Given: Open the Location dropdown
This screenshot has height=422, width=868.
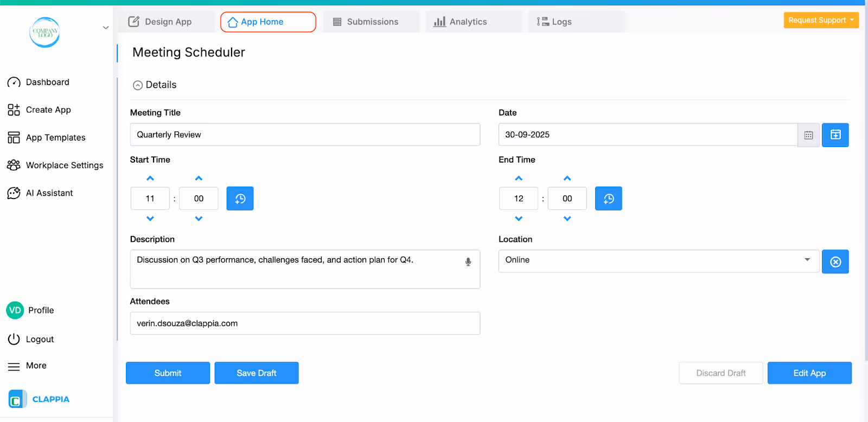Looking at the screenshot, I should point(659,261).
